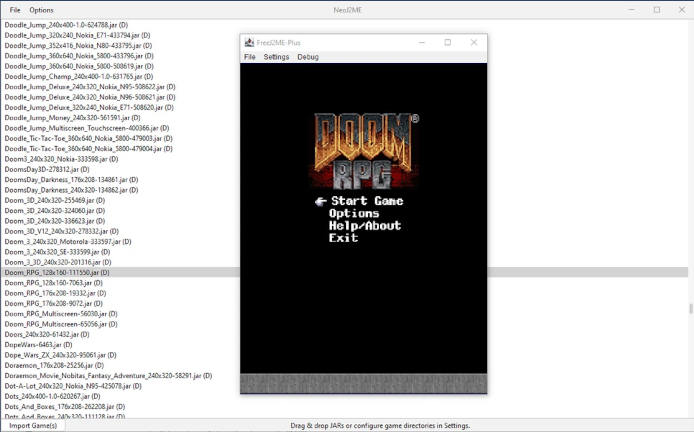Select Doors_240x320-61432.jar

(x=46, y=335)
